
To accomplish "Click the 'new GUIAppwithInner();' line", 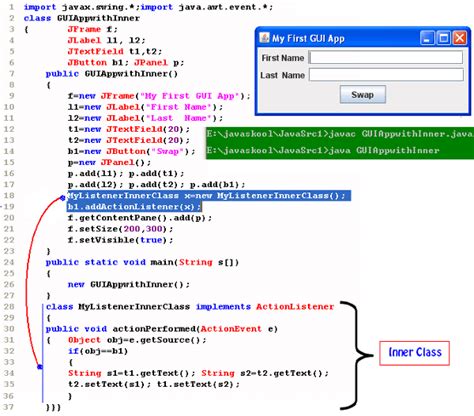I will pyautogui.click(x=129, y=284).
